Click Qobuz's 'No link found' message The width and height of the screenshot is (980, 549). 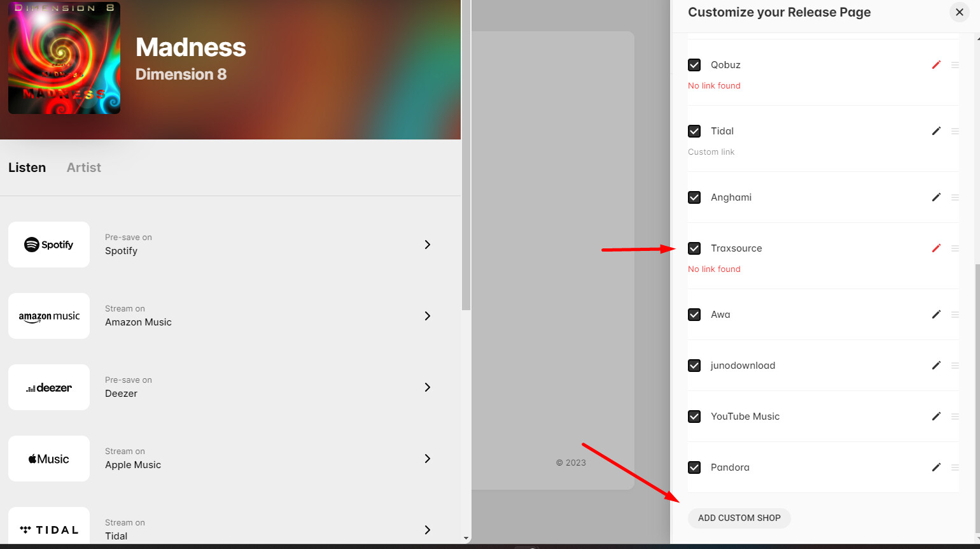coord(714,86)
